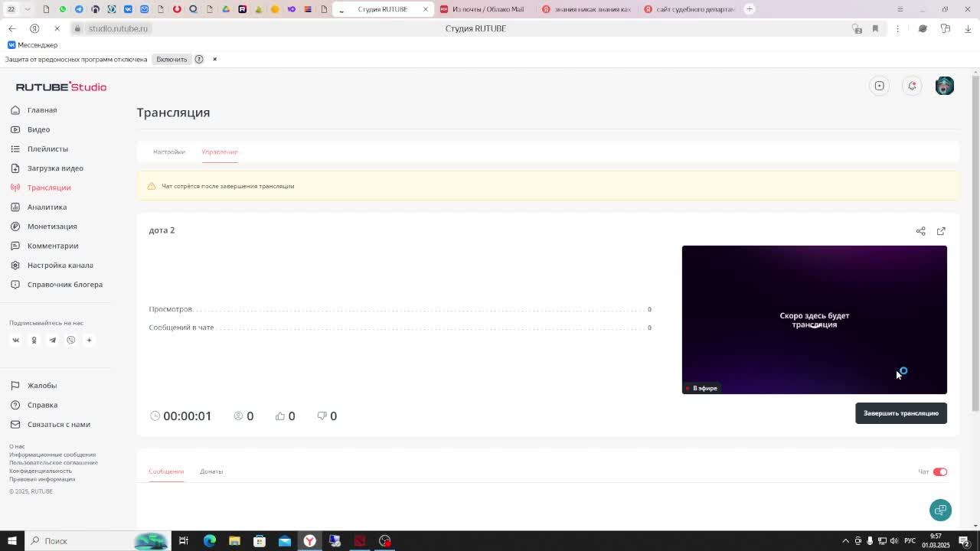Open Windows Start menu
The width and height of the screenshot is (980, 551).
click(x=11, y=541)
